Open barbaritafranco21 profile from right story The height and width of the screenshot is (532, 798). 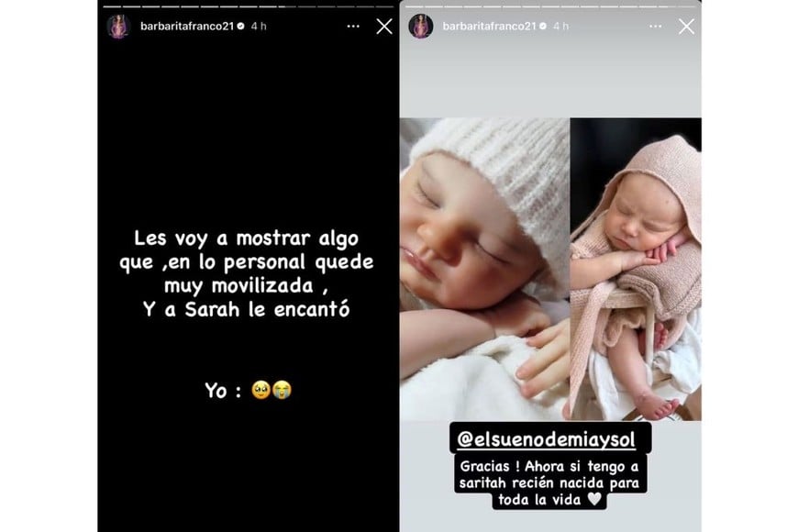click(489, 26)
